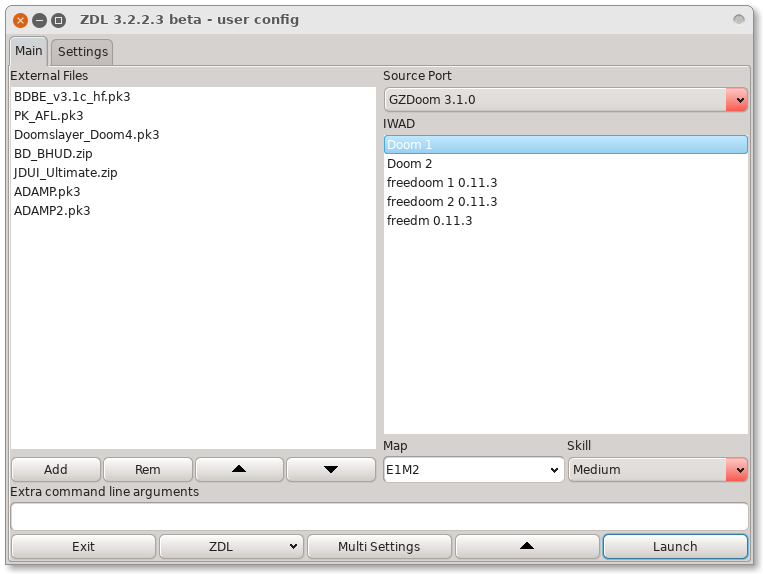Select ADAMP.pk3 file
Viewport: 763px width, 574px height.
tap(193, 191)
